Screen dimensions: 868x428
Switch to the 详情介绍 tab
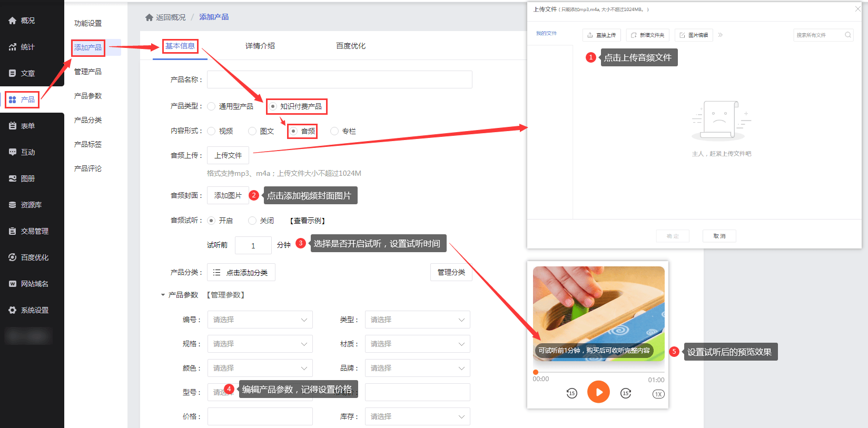tap(260, 46)
